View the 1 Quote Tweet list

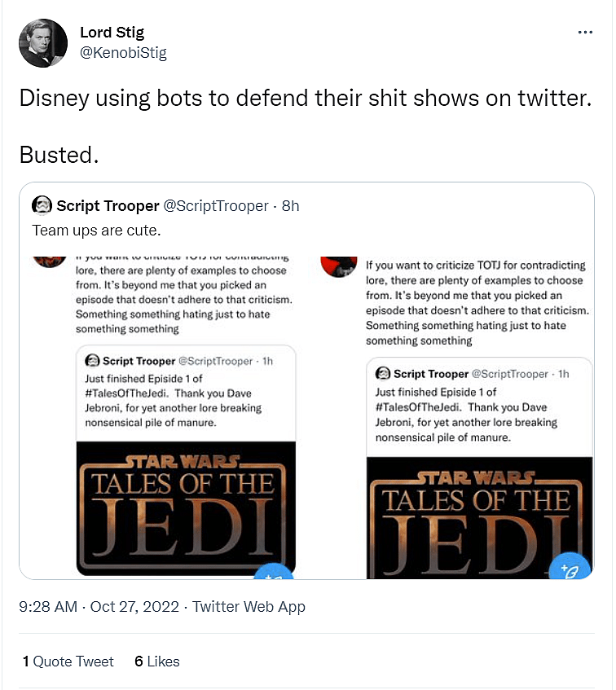coord(68,661)
